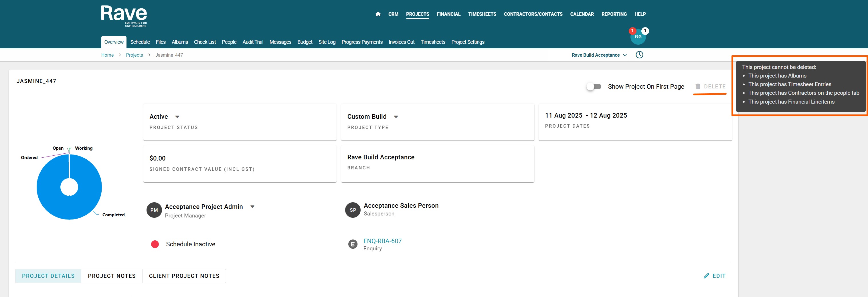The height and width of the screenshot is (297, 868).
Task: Expand the Active project status dropdown
Action: click(x=177, y=116)
